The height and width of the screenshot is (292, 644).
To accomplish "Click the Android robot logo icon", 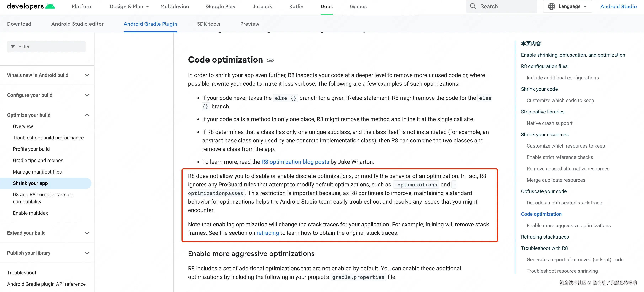I will click(50, 6).
